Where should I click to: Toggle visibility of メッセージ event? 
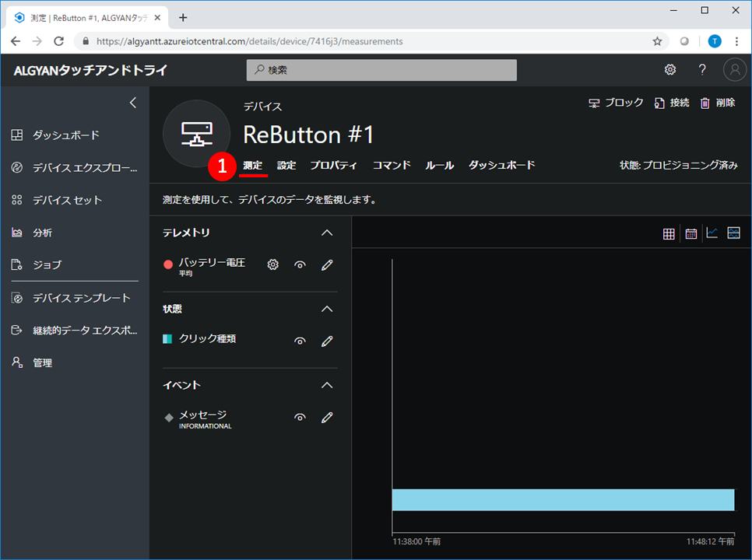click(300, 417)
